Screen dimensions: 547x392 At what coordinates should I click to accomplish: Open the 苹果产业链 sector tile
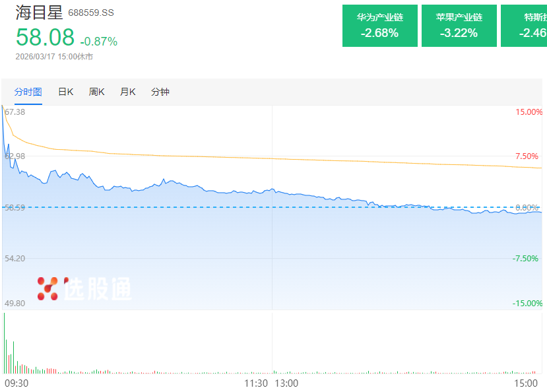(x=459, y=26)
